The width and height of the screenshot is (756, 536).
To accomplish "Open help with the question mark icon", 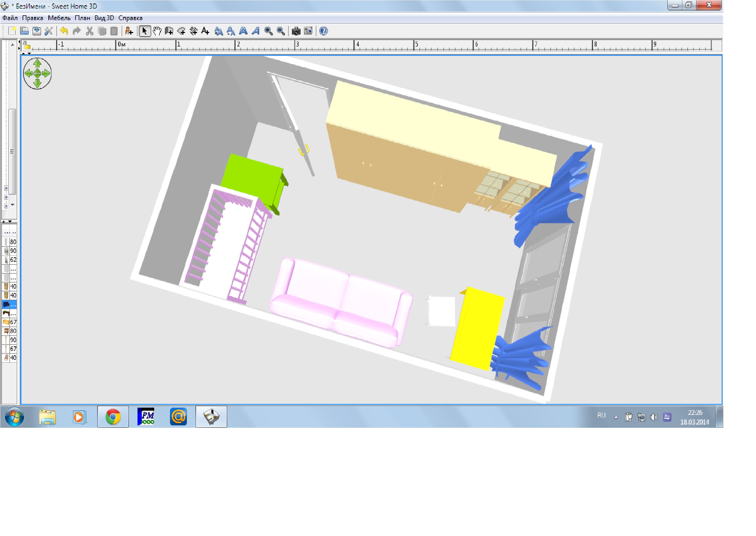I will click(324, 31).
